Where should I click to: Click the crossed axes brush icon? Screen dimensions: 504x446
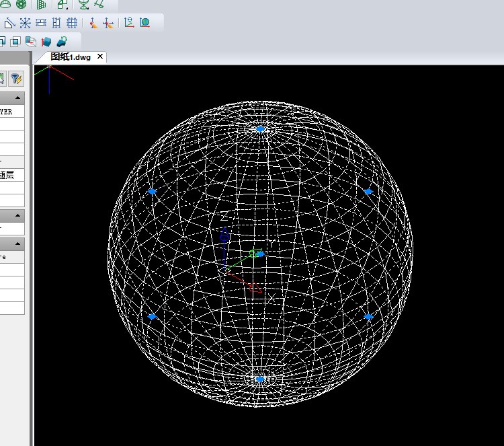coord(108,23)
